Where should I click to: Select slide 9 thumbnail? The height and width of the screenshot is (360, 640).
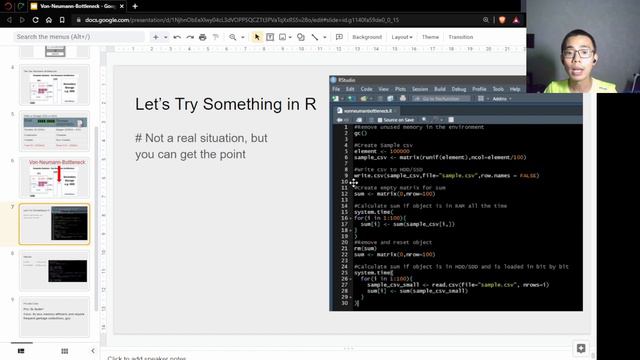coord(54,317)
